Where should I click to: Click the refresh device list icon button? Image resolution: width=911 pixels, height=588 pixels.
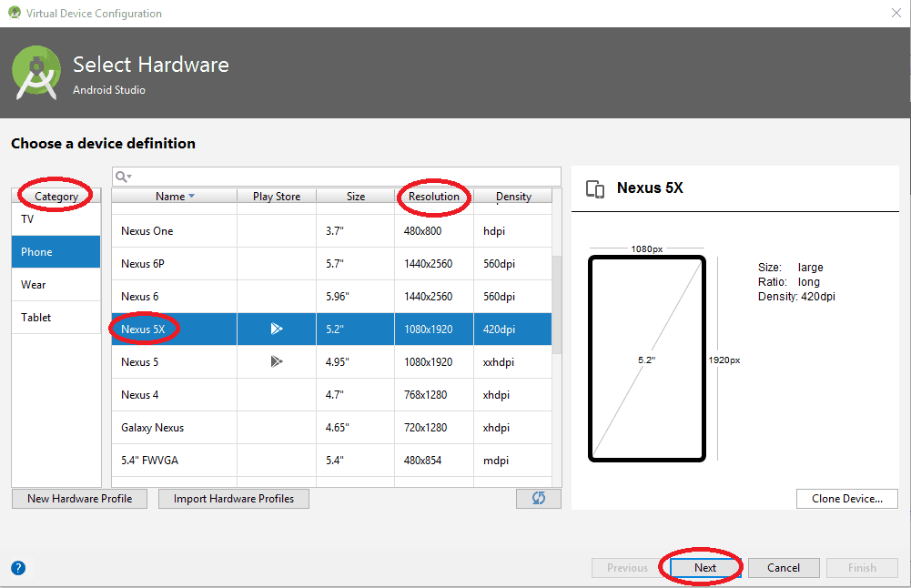tap(539, 499)
